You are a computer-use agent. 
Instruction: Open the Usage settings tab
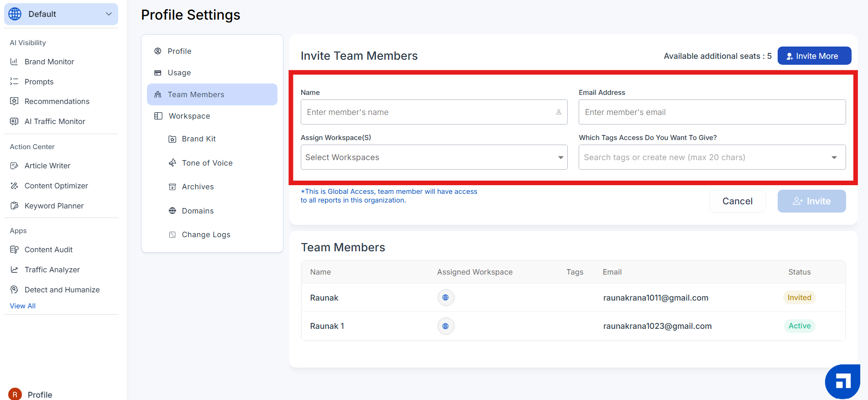(179, 73)
